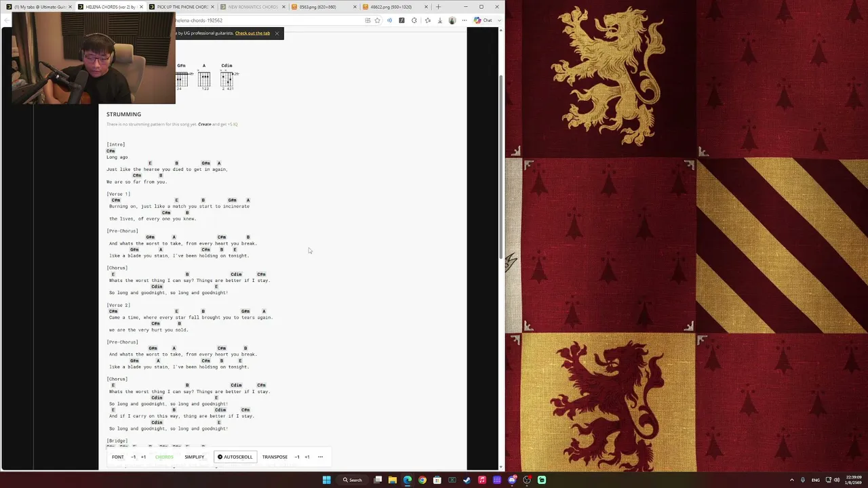Increase font size with FONT +1

click(x=143, y=457)
